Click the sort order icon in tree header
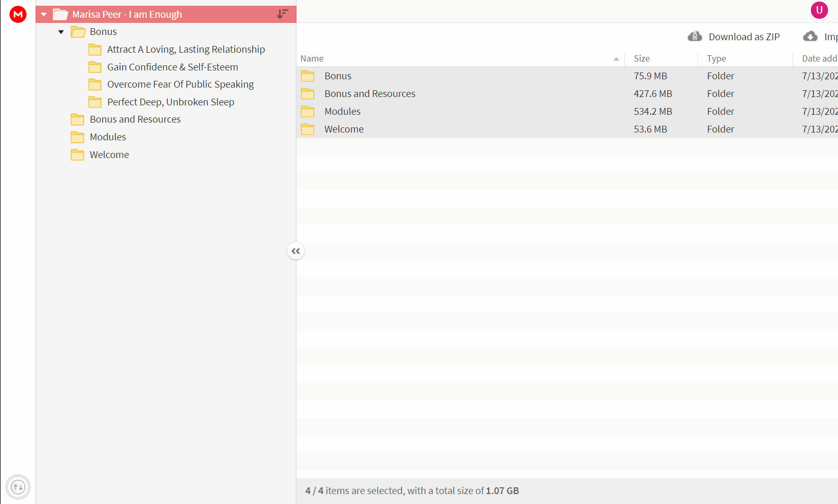 282,14
